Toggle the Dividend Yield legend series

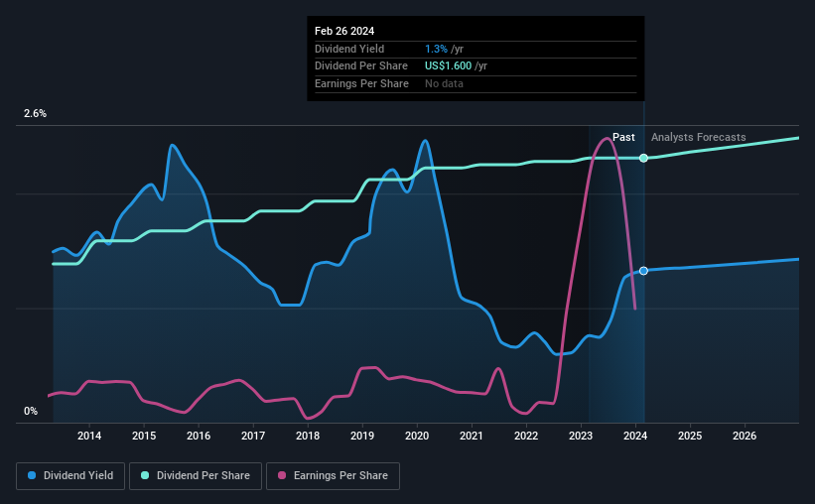70,475
